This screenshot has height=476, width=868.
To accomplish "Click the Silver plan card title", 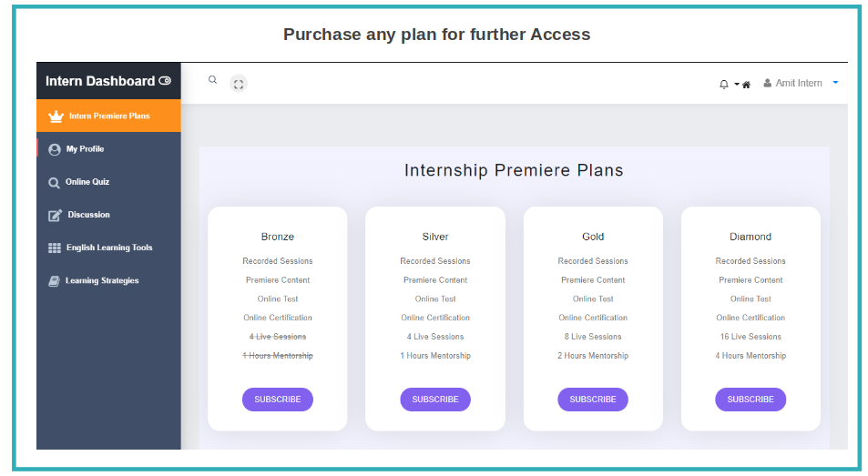I will [x=435, y=237].
